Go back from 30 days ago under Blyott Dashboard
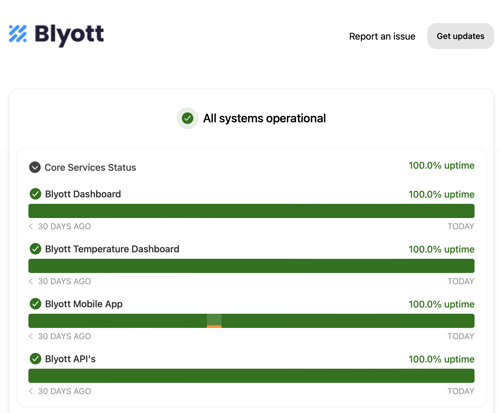The height and width of the screenshot is (413, 500). pyautogui.click(x=31, y=226)
